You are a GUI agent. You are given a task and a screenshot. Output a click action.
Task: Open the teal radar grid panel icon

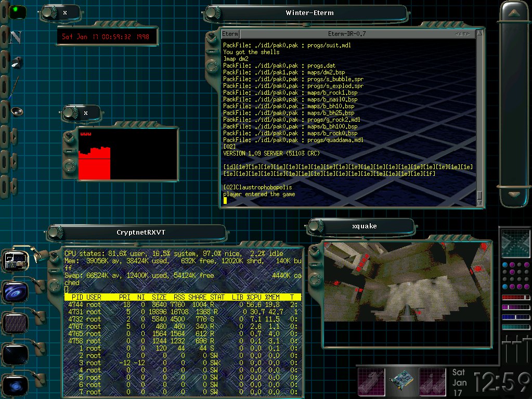pos(515,243)
